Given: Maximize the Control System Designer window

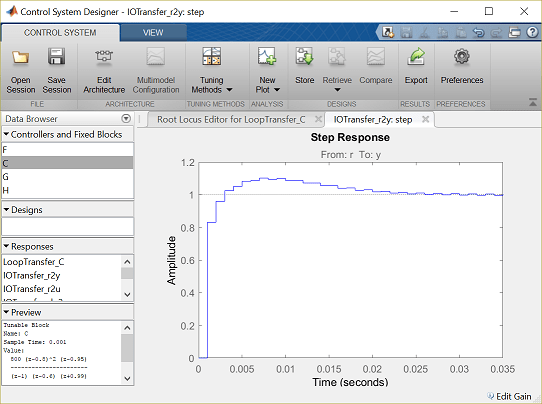Looking at the screenshot, I should 489,11.
